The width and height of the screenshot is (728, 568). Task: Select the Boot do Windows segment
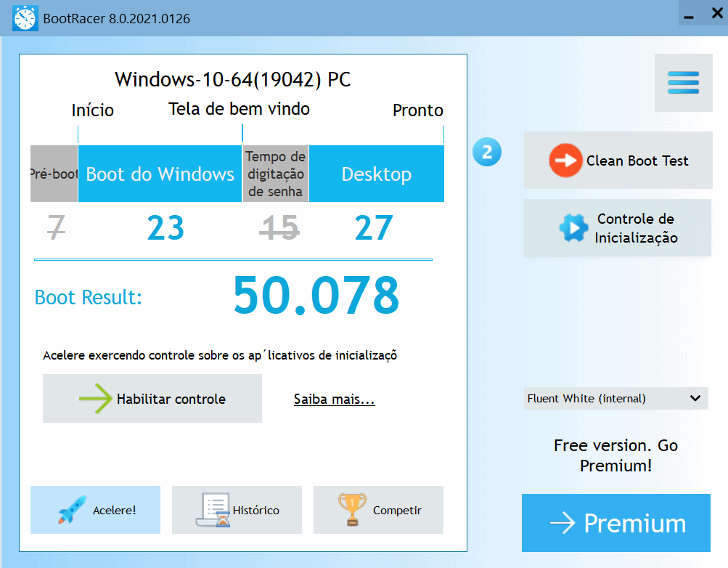pos(160,174)
